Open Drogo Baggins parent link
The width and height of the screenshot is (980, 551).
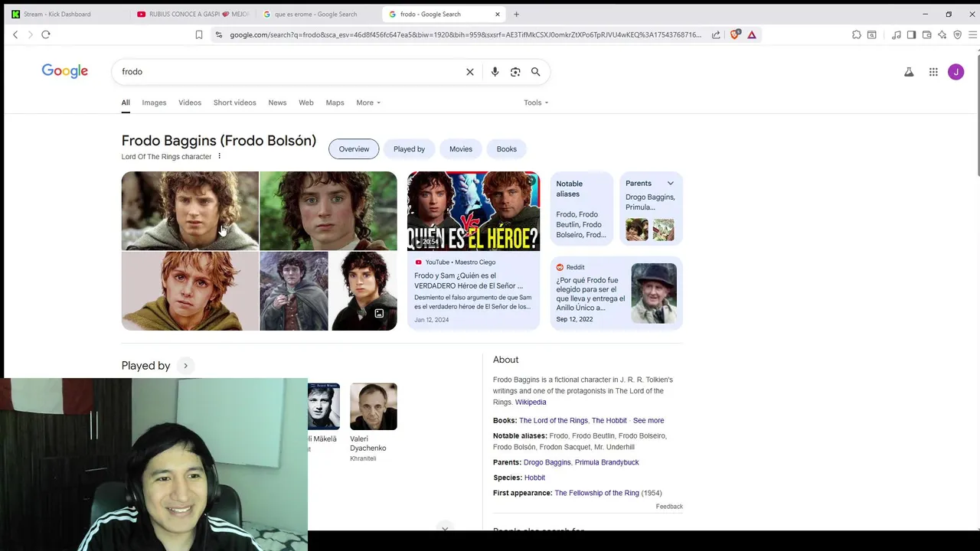pyautogui.click(x=547, y=462)
